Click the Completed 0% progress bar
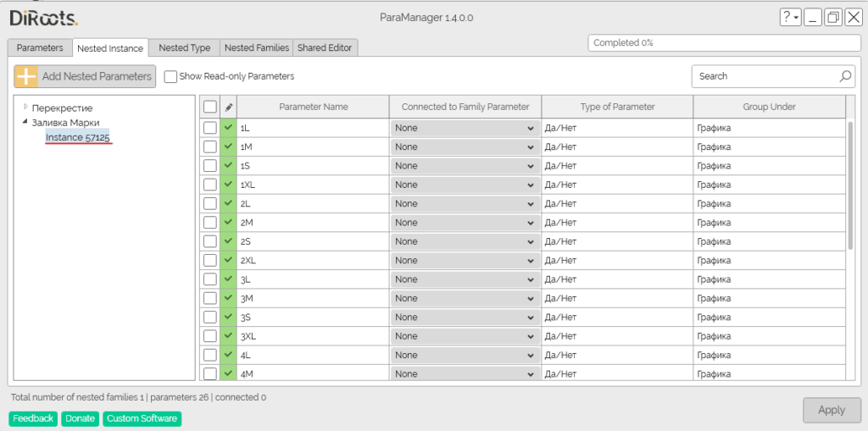868x431 pixels. [724, 42]
